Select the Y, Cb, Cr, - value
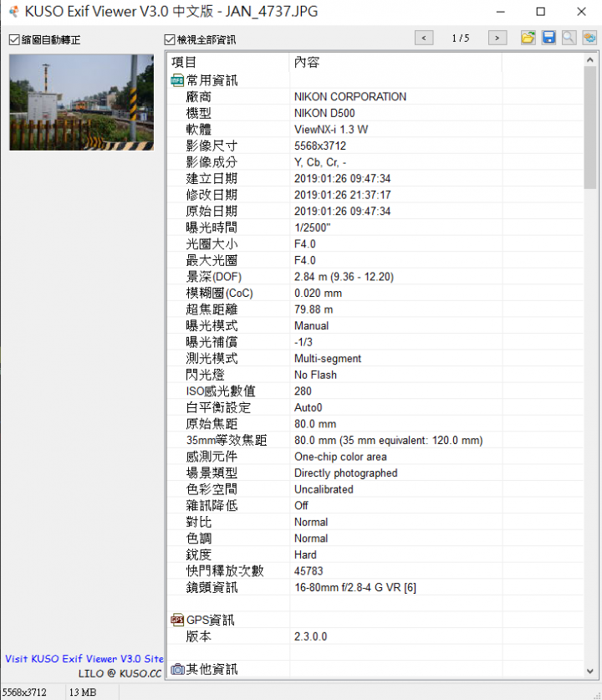The image size is (602, 700). [320, 162]
